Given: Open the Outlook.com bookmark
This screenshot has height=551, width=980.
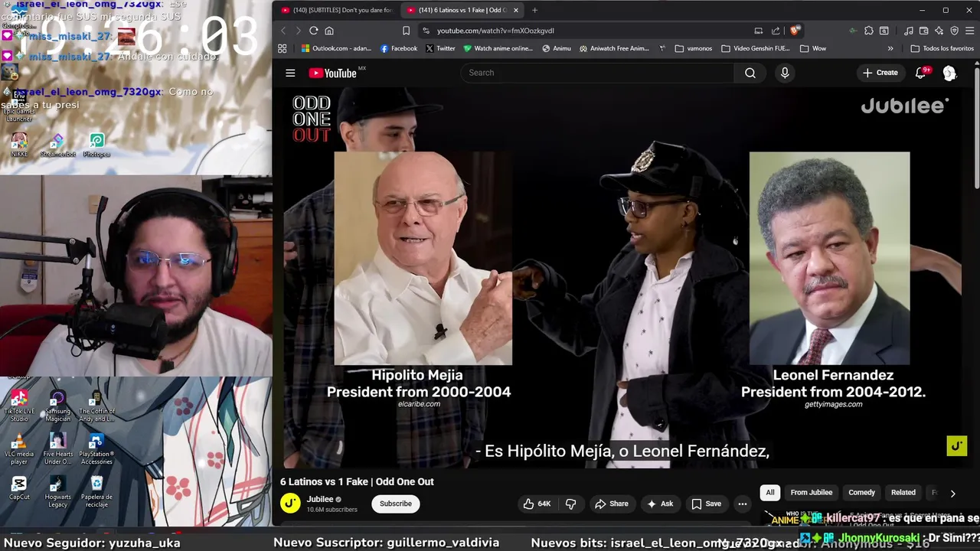Looking at the screenshot, I should pyautogui.click(x=336, y=48).
